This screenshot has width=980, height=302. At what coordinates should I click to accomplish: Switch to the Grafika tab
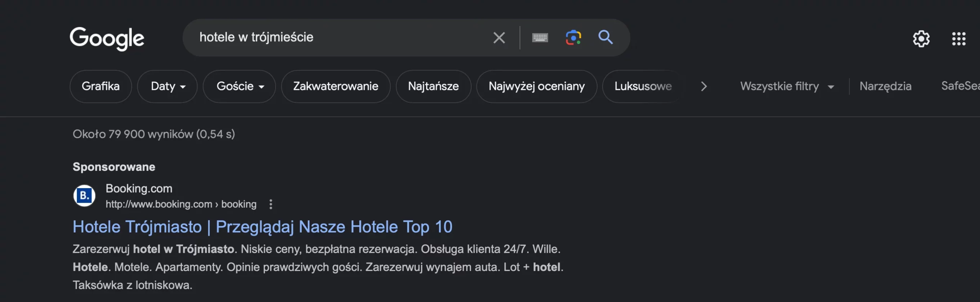(x=101, y=86)
